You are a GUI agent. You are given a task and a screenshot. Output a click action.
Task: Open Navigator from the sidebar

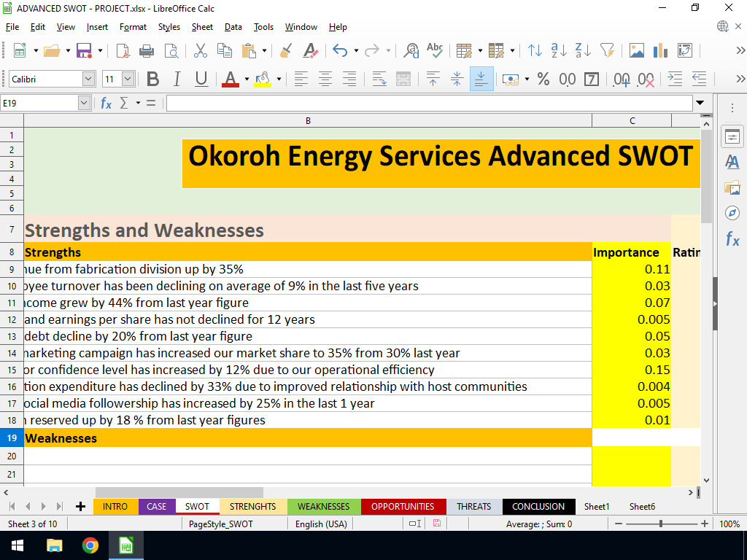click(x=732, y=212)
